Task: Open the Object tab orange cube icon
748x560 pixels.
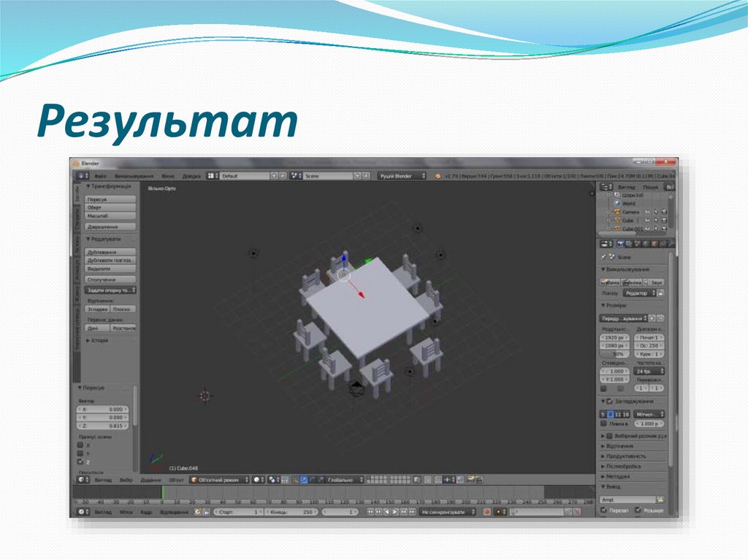Action: pos(654,244)
